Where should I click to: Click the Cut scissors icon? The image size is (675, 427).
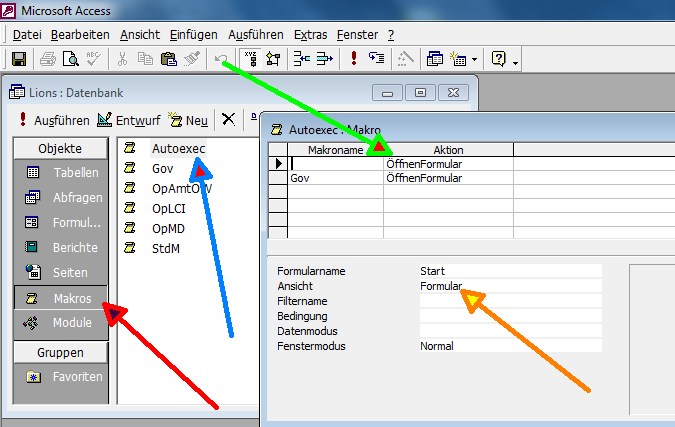[x=122, y=59]
